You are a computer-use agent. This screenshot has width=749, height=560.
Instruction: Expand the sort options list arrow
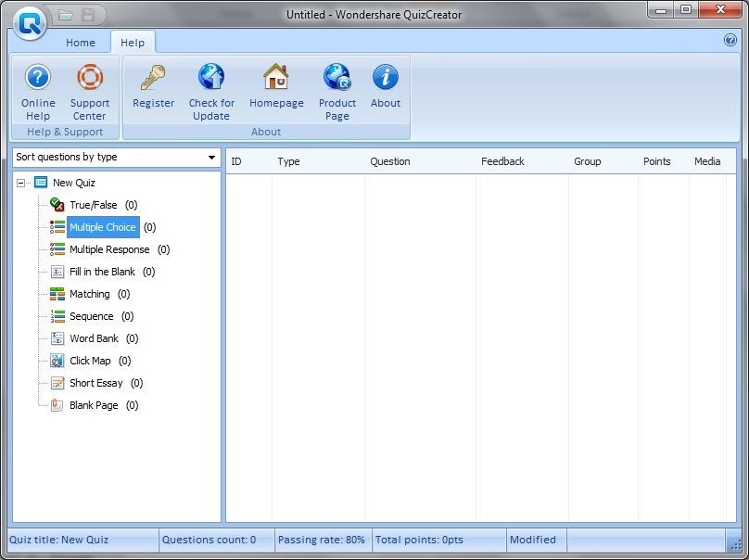(211, 157)
